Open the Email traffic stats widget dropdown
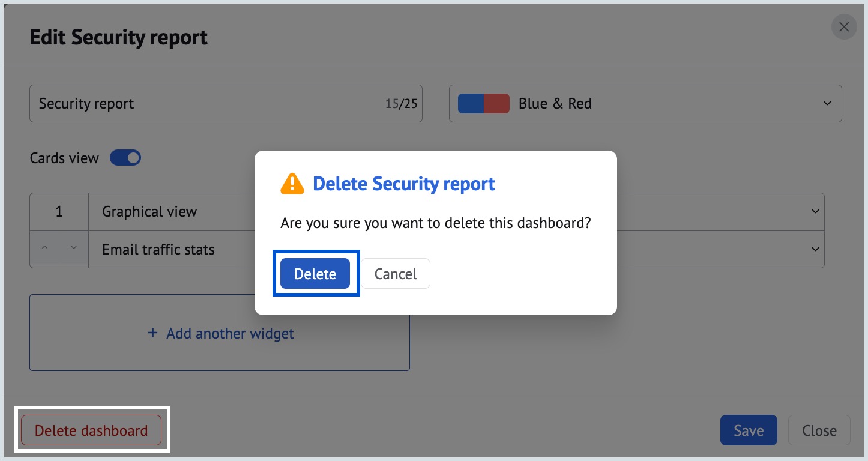 tap(815, 249)
